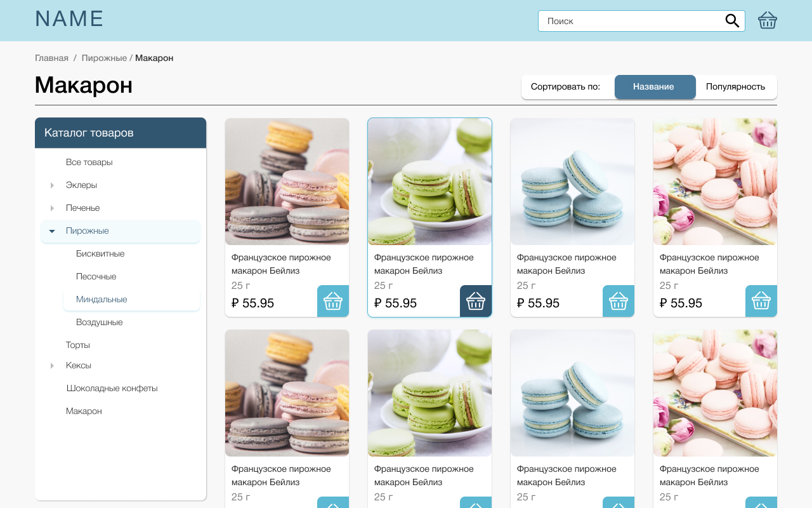This screenshot has height=508, width=812.
Task: Click the Макарон page heading
Action: click(x=84, y=84)
